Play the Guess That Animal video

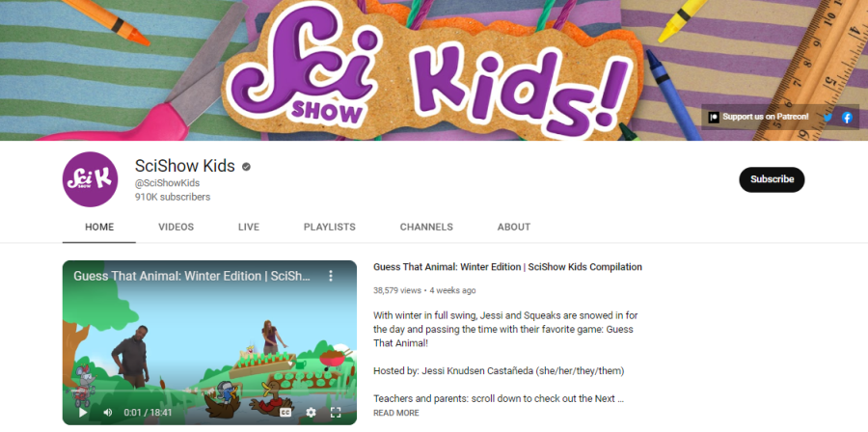click(83, 412)
